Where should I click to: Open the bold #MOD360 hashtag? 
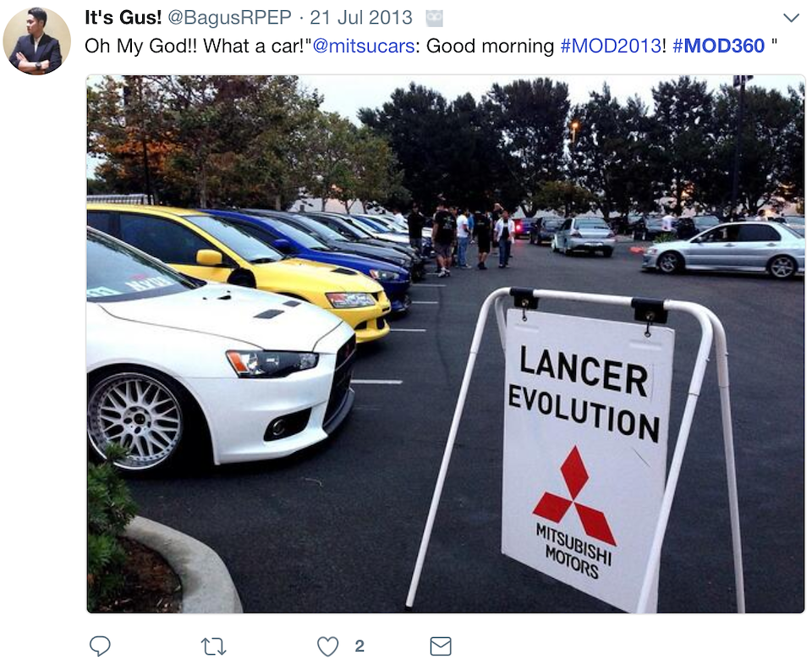pyautogui.click(x=718, y=47)
